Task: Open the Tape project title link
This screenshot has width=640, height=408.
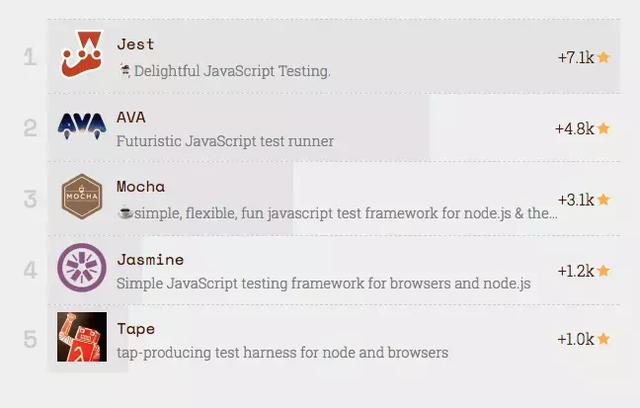Action: (x=136, y=329)
